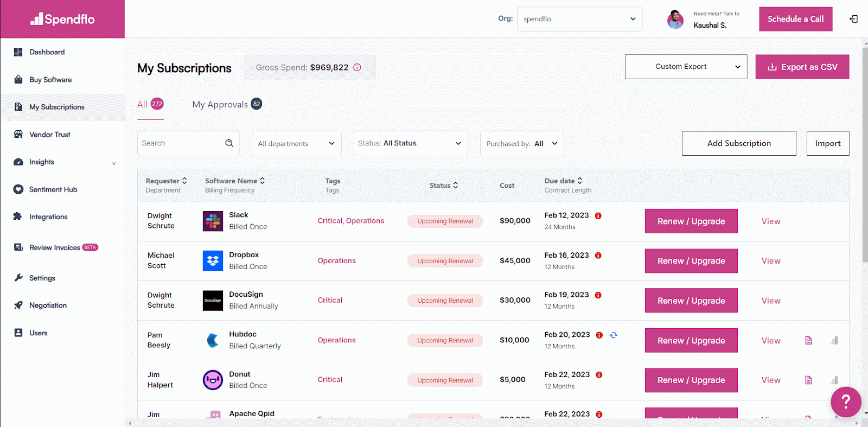Click View link for Donut
Image resolution: width=868 pixels, height=427 pixels.
coord(771,380)
